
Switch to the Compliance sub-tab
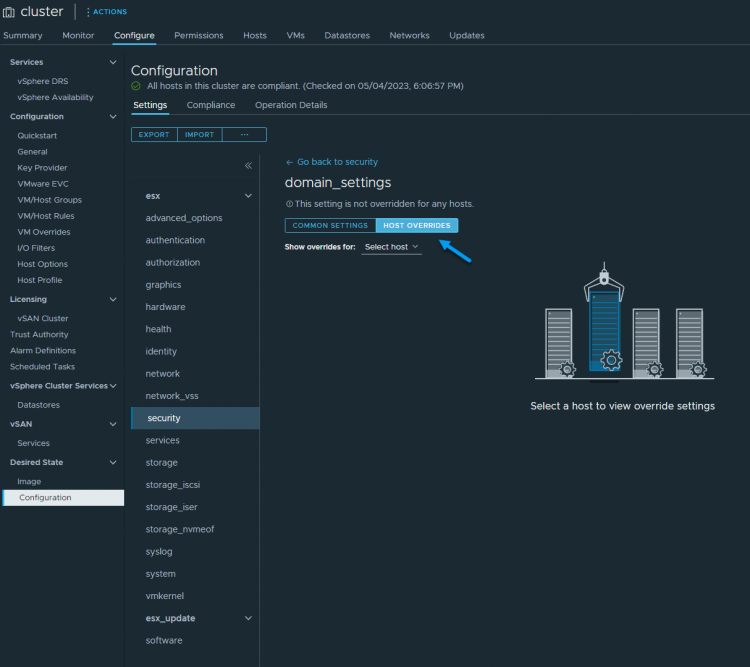211,105
